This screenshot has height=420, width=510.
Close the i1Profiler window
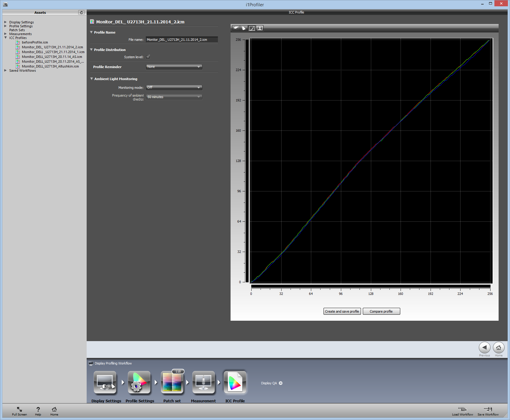point(501,3)
